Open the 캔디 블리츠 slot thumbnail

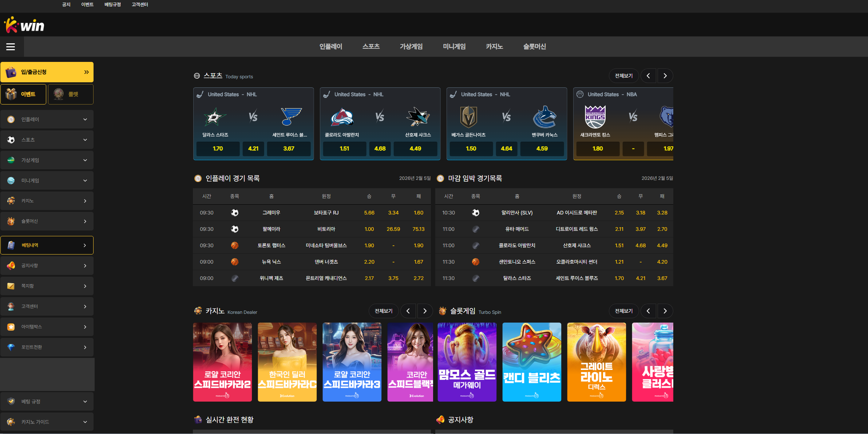pyautogui.click(x=531, y=362)
